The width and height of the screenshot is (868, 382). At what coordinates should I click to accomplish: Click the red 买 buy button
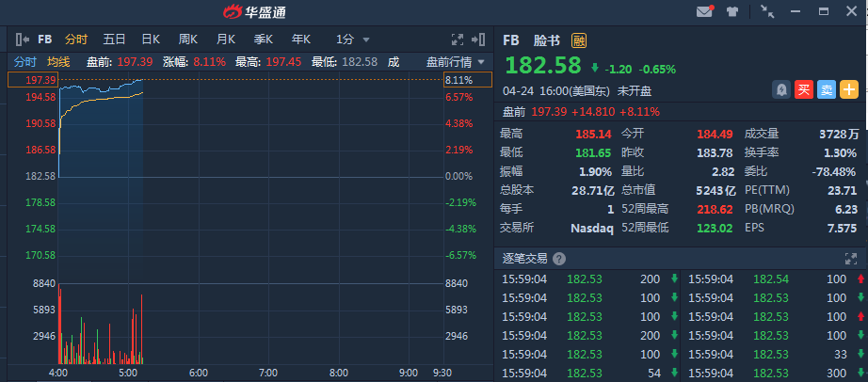click(x=803, y=90)
